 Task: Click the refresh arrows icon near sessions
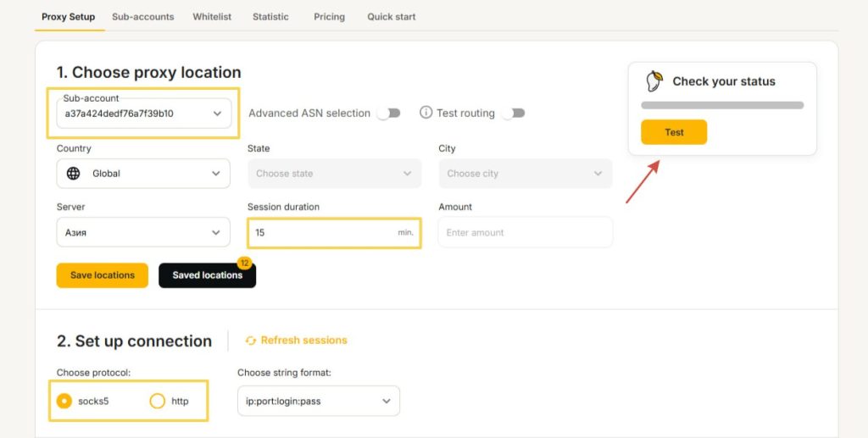click(x=251, y=341)
